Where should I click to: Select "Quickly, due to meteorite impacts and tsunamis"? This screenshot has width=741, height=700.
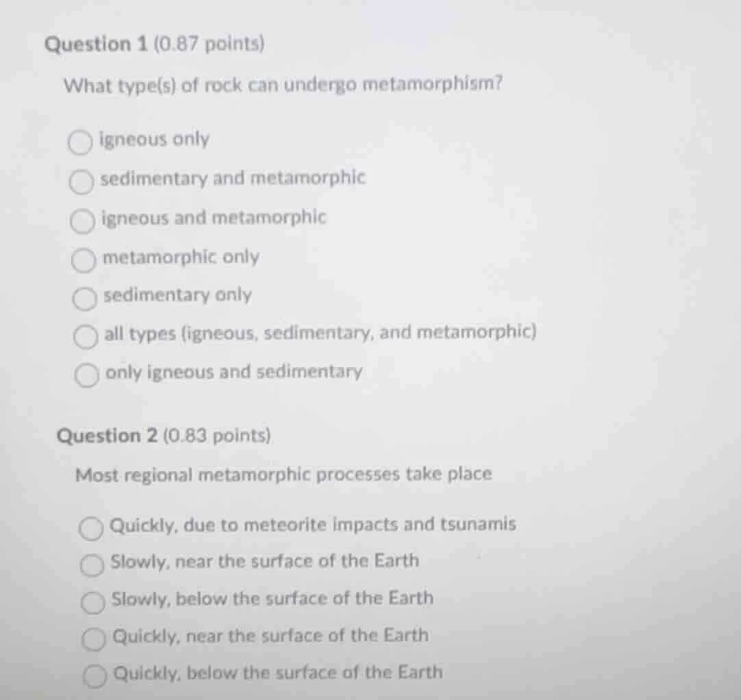(x=90, y=529)
